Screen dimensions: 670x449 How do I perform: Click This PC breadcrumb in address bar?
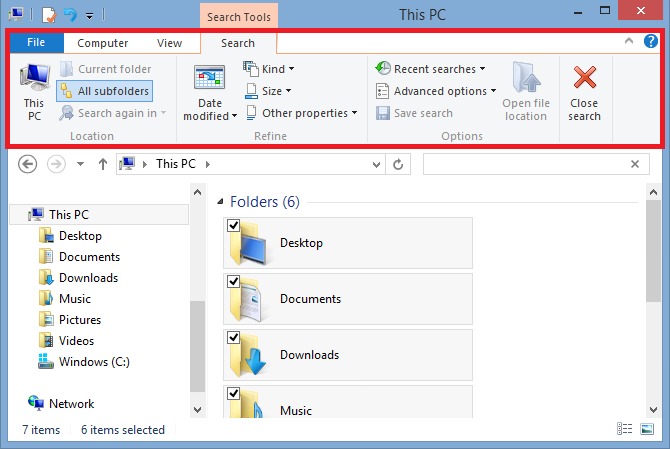click(x=176, y=164)
